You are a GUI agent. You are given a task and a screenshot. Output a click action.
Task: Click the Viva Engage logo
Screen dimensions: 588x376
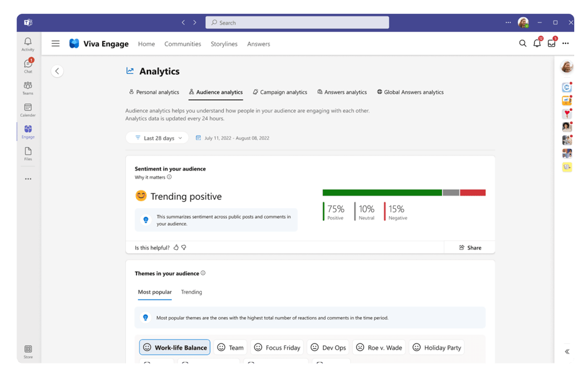tap(74, 43)
